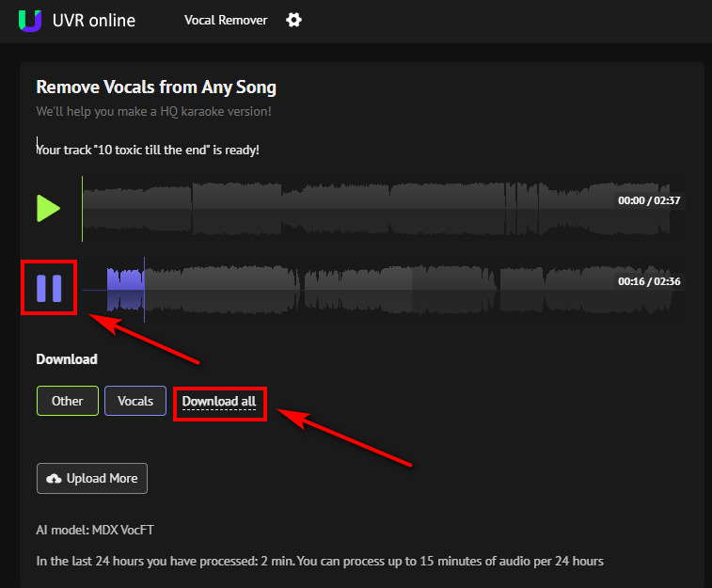
Task: Click the 00:00 / 02:37 time display
Action: point(649,200)
